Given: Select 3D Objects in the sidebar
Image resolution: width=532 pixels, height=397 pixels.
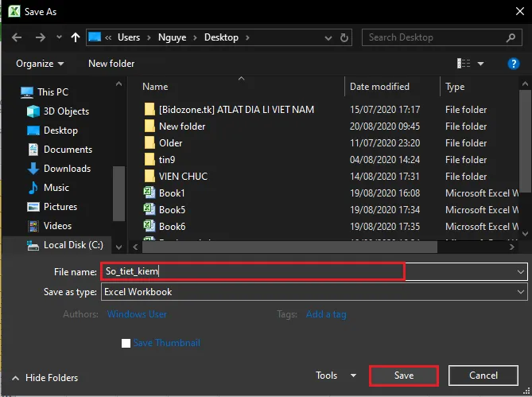Looking at the screenshot, I should click(x=67, y=111).
